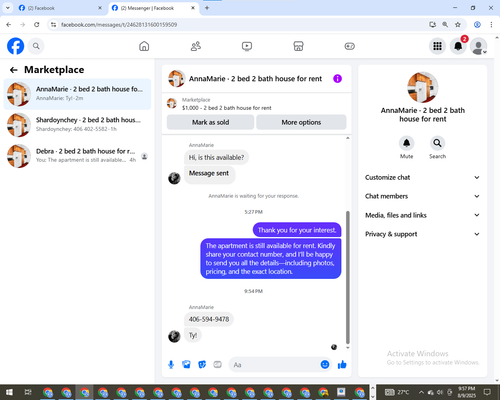
Task: Open the AnnaMarie conversation in list
Action: tap(77, 94)
